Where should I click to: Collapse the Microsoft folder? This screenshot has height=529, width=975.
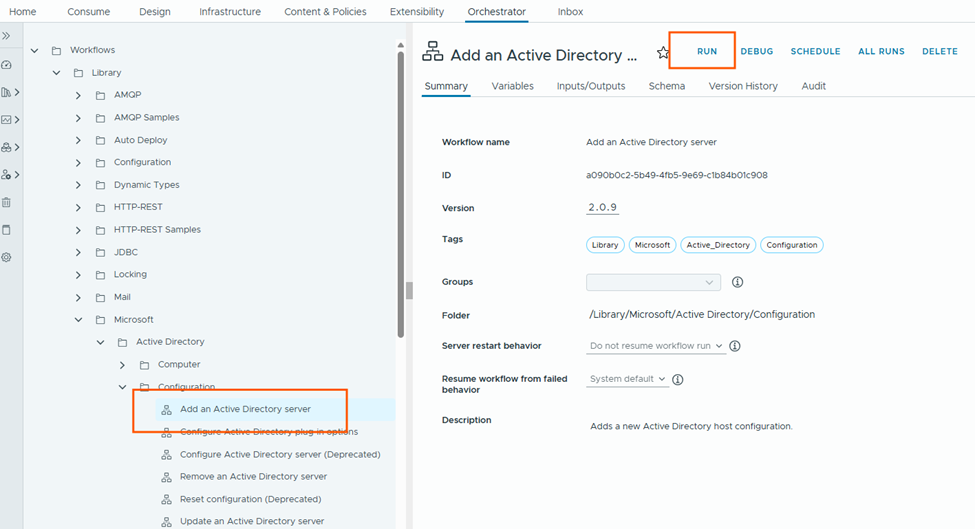click(x=78, y=320)
